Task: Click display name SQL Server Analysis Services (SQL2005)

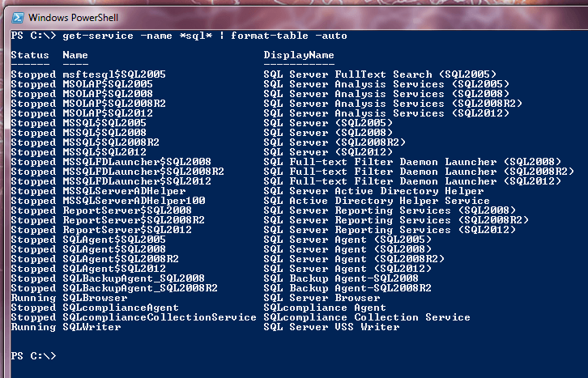Action: [386, 84]
